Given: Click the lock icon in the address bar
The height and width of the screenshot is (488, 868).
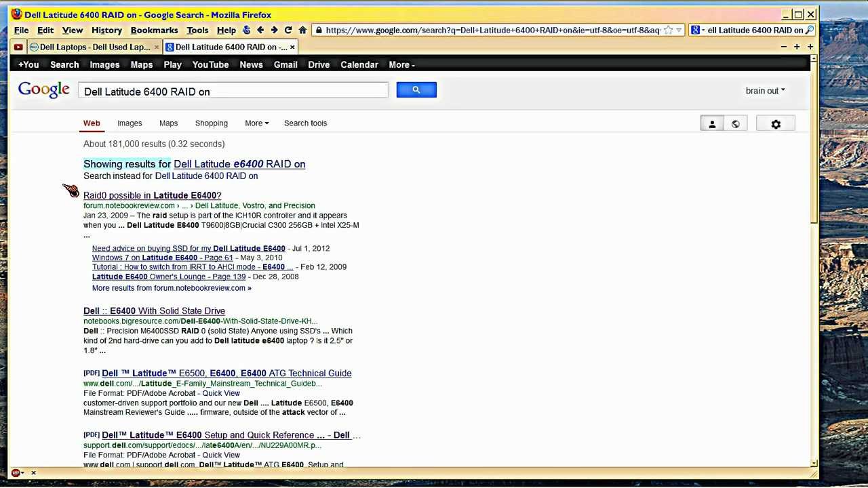Looking at the screenshot, I should (319, 30).
